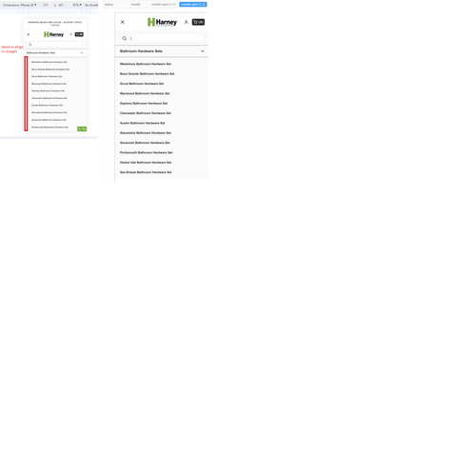The width and height of the screenshot is (476, 473).
Task: Open the throttling dropdown in the device toolbar
Action: [x=91, y=5]
